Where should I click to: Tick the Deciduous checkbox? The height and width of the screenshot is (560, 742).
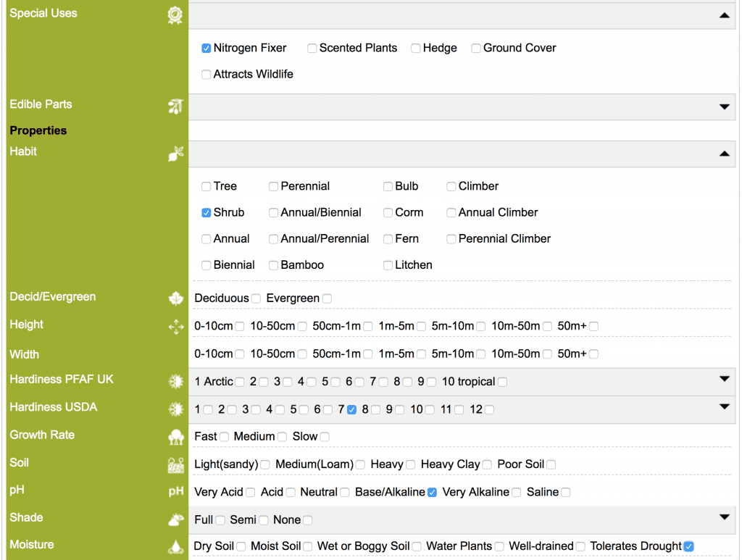tap(256, 298)
